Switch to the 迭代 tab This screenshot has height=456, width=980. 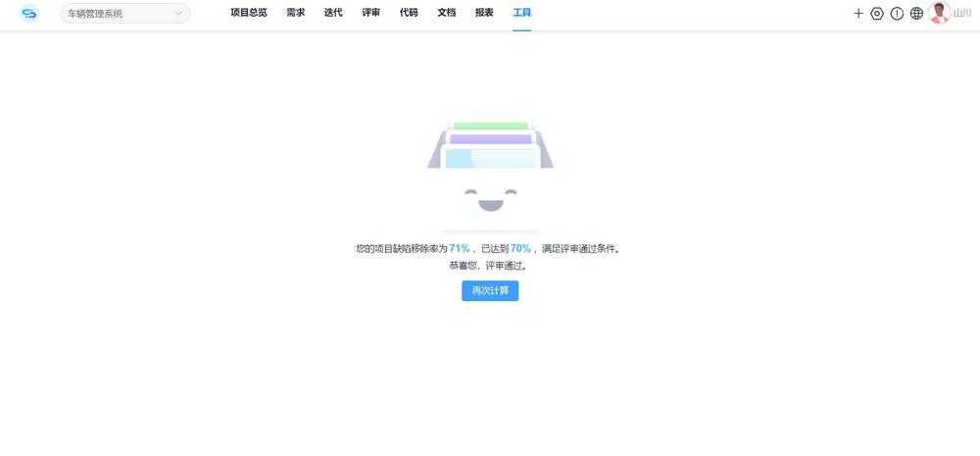[333, 13]
